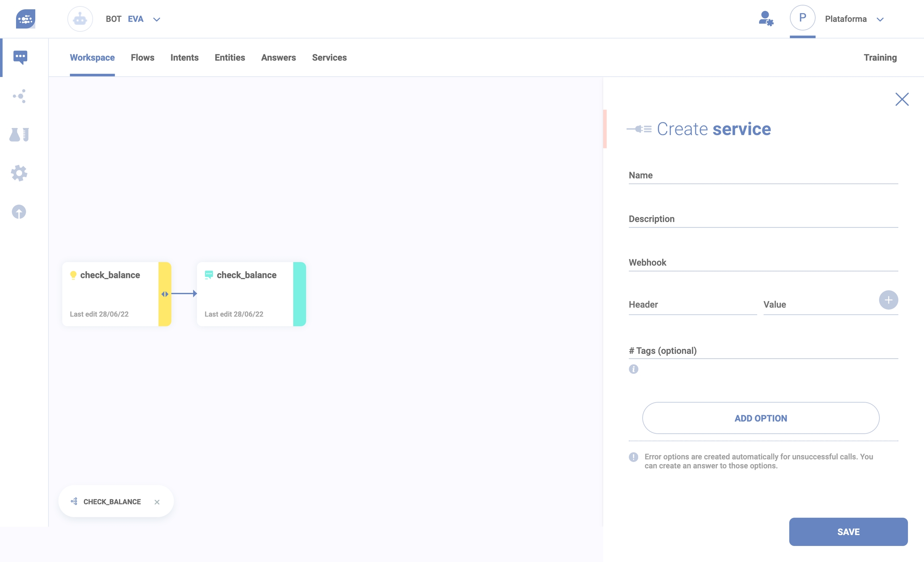Close the CHECK_BALANCE flow chip
Viewport: 924px width, 562px height.
[157, 502]
